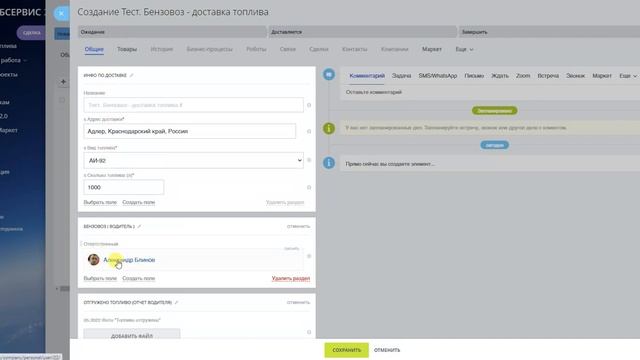The width and height of the screenshot is (640, 360).
Task: Switch to the Общие tab
Action: point(94,49)
